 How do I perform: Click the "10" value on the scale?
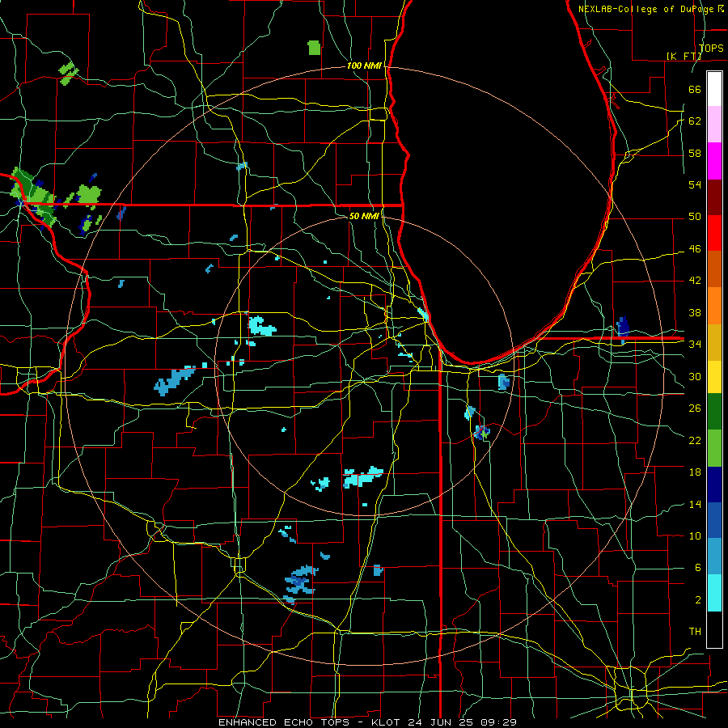[695, 535]
